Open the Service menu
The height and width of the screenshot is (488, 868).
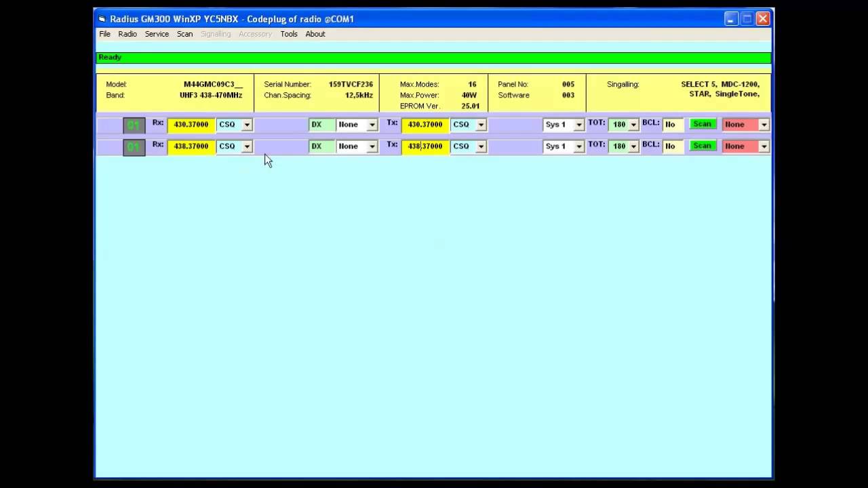pyautogui.click(x=157, y=34)
